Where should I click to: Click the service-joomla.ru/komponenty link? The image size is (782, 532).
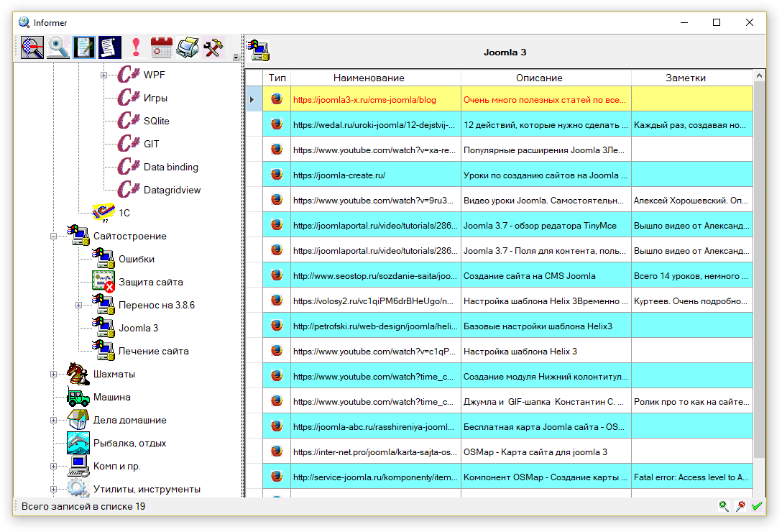click(375, 477)
